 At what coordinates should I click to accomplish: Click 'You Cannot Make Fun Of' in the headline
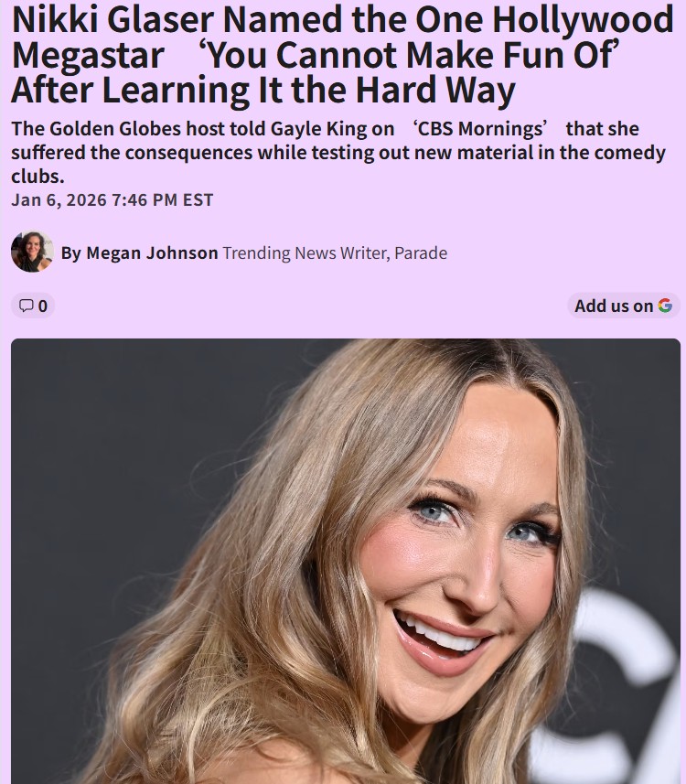[410, 55]
